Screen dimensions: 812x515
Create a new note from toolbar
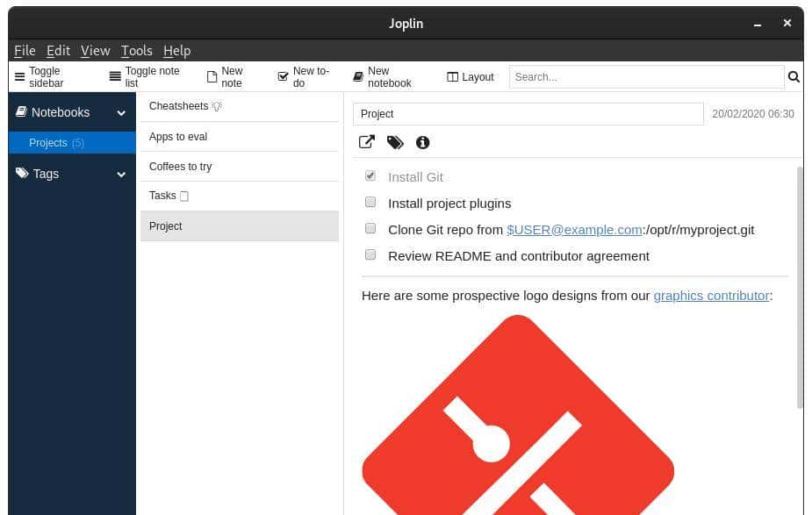click(212, 77)
